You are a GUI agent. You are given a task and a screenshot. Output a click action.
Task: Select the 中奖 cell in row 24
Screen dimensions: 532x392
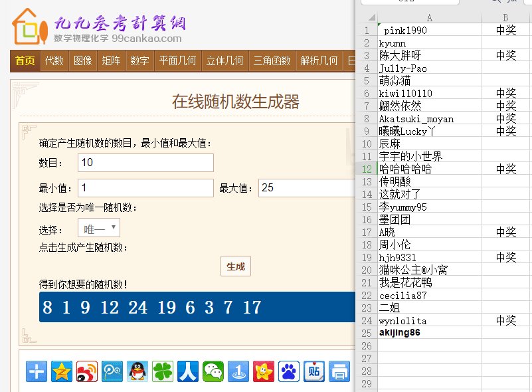click(x=505, y=320)
